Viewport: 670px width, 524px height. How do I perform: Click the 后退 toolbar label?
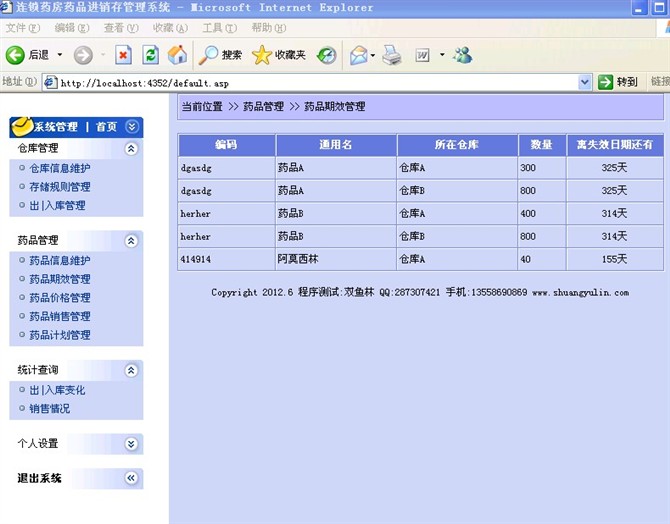coord(38,55)
